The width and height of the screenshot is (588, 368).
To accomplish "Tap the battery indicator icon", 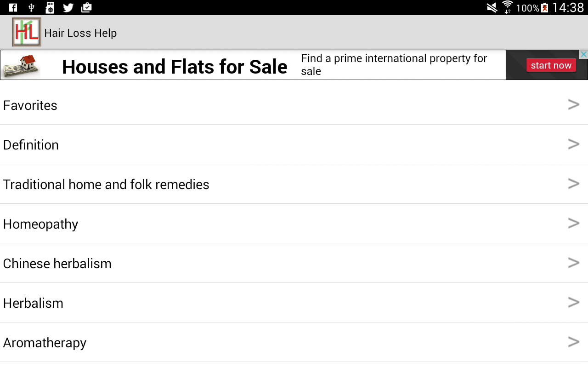I will (545, 7).
